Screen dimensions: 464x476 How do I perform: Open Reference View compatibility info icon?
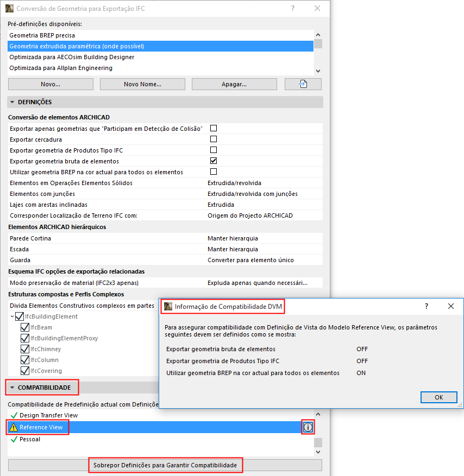click(308, 427)
